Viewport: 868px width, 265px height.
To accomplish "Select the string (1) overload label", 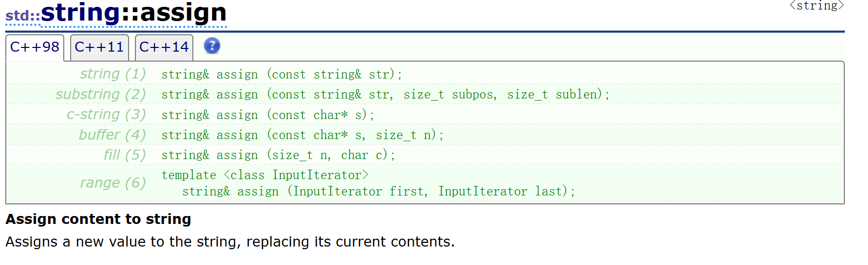I will pos(113,74).
